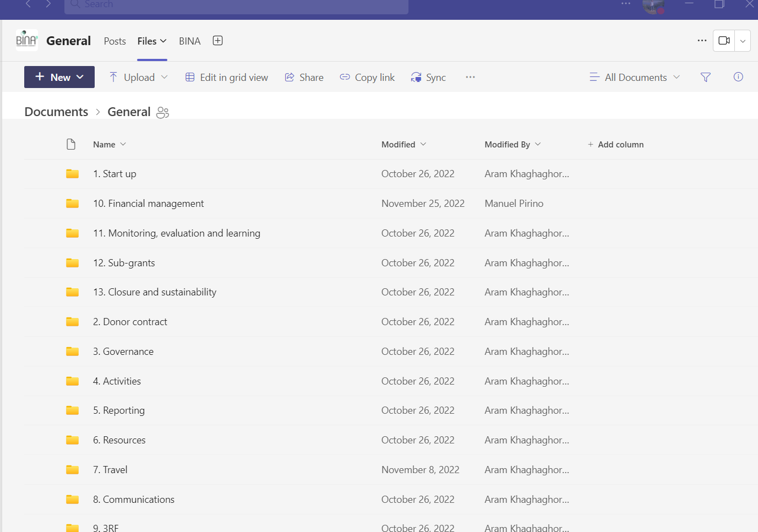Image resolution: width=758 pixels, height=532 pixels.
Task: Open the information details pane icon
Action: pyautogui.click(x=738, y=78)
